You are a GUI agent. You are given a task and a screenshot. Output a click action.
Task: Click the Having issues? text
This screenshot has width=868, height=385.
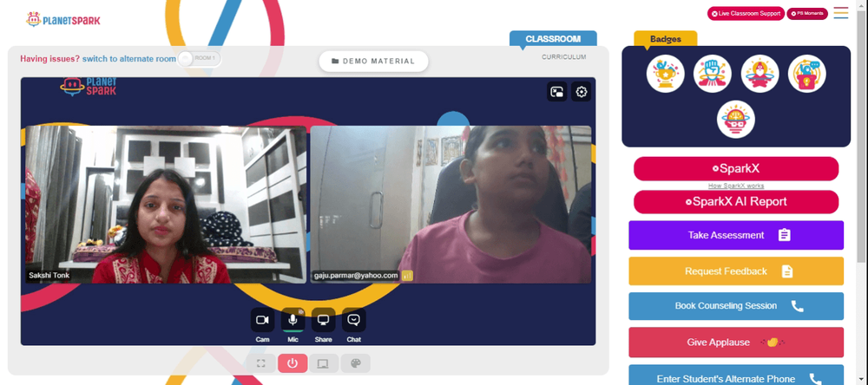coord(49,59)
